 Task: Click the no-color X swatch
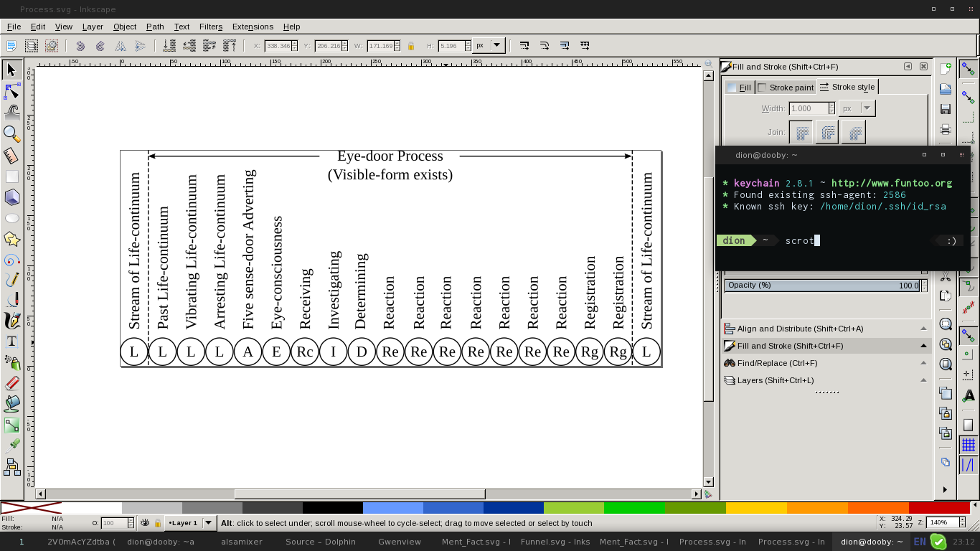pyautogui.click(x=31, y=508)
